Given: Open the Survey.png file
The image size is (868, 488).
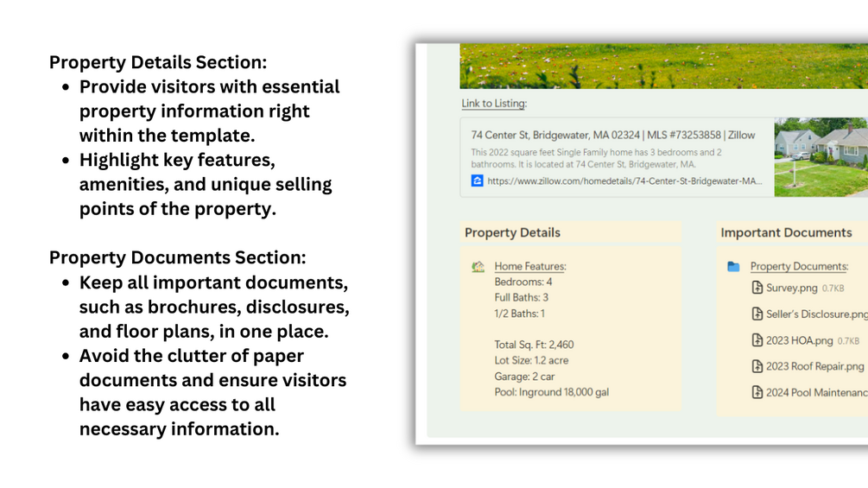Looking at the screenshot, I should point(792,288).
